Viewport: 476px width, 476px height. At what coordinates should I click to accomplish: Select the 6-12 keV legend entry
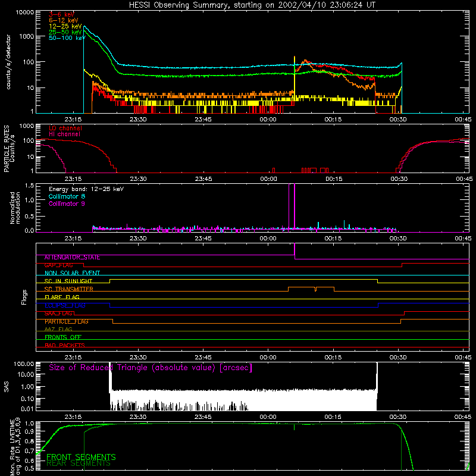tap(64, 20)
